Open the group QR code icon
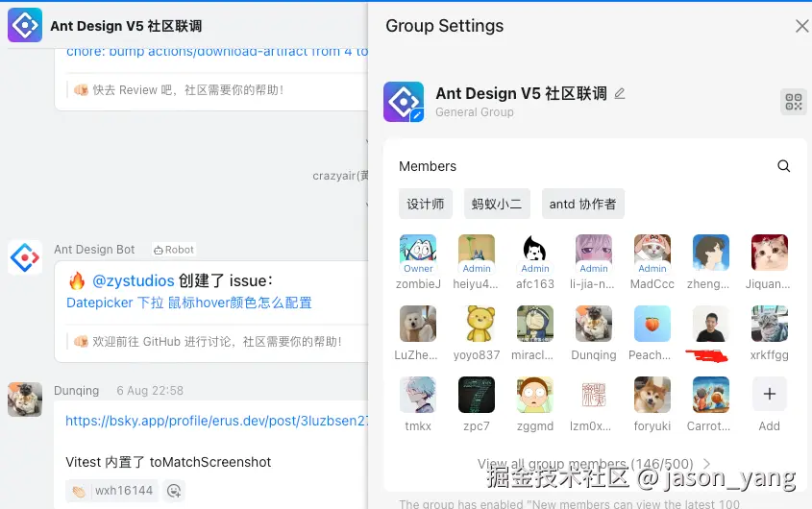 pos(794,102)
